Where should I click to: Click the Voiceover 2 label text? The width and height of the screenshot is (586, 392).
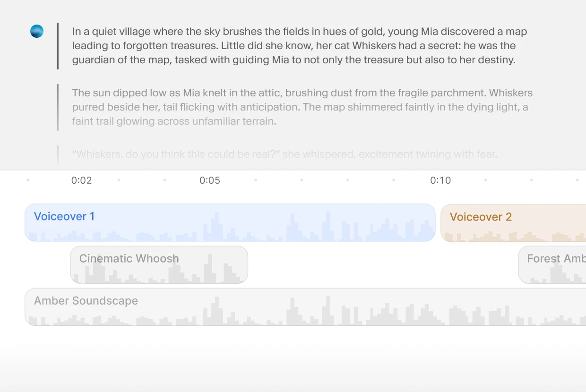[x=481, y=217]
